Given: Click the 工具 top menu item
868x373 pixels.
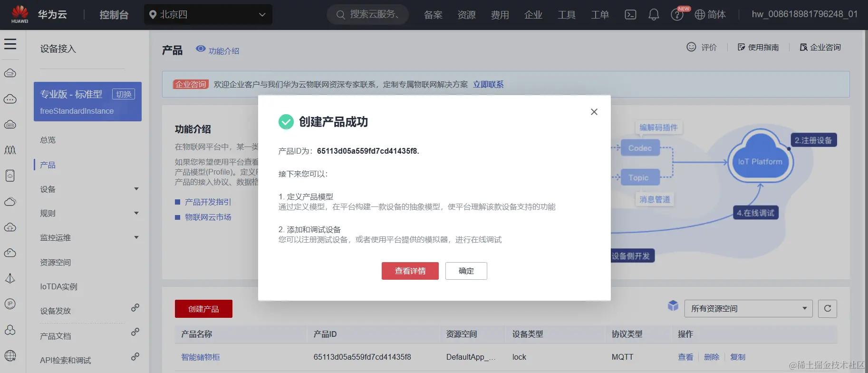Looking at the screenshot, I should 566,15.
